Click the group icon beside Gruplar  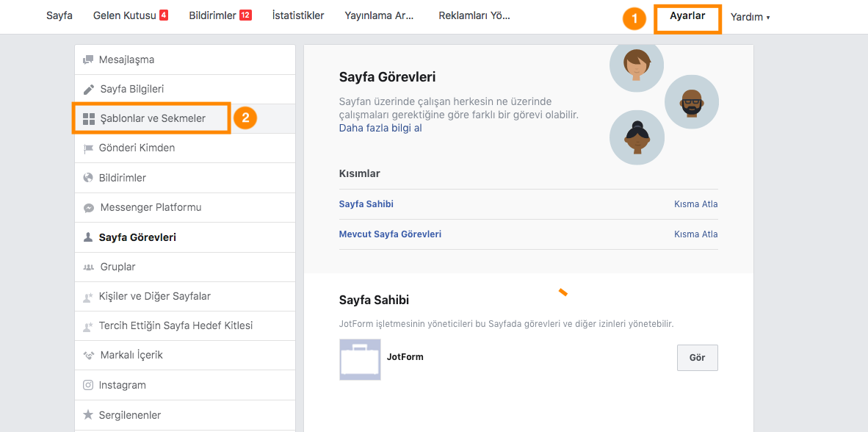click(x=89, y=267)
